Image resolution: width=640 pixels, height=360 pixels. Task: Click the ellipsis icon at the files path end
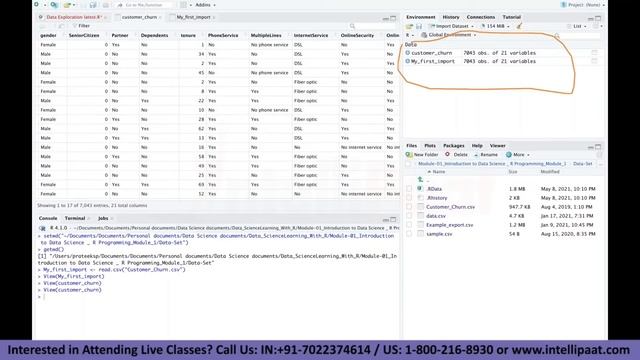point(600,164)
